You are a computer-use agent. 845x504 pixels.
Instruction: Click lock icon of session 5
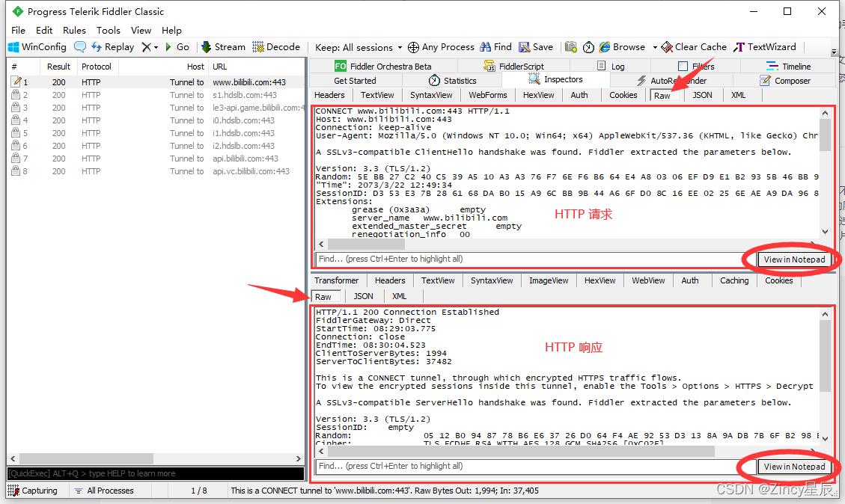point(16,133)
